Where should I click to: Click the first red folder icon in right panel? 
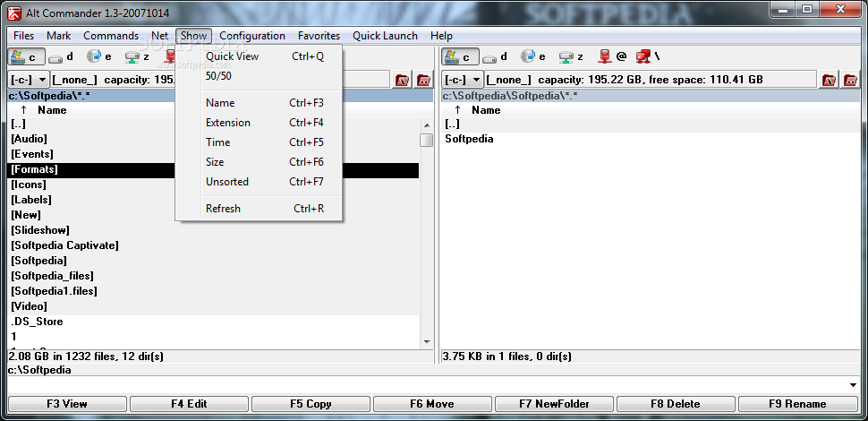pyautogui.click(x=830, y=80)
